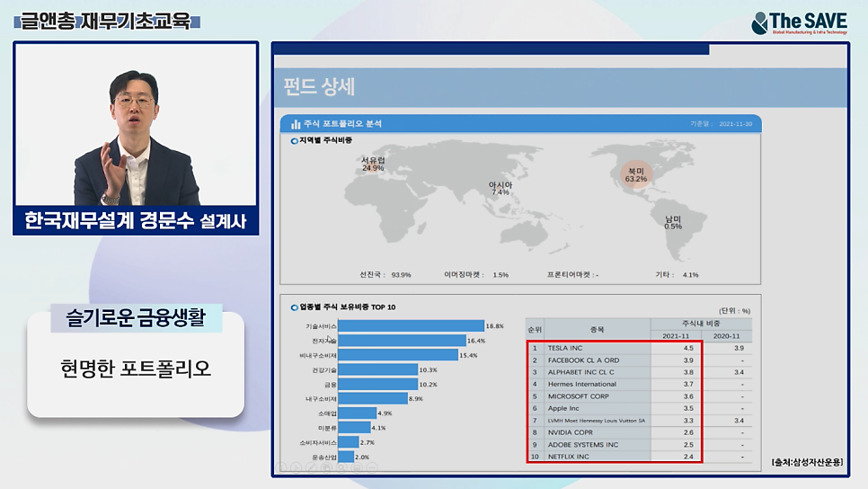
Task: Click the 주식내 비중 column header
Action: [702, 324]
